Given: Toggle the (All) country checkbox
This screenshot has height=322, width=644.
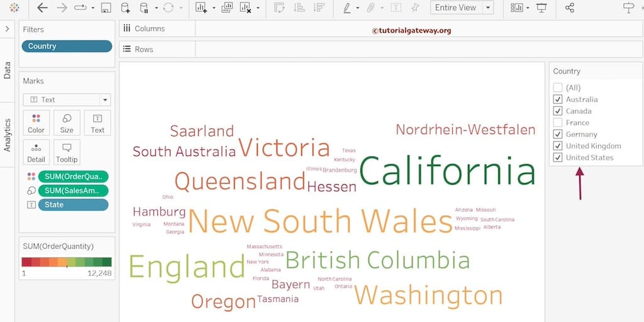Looking at the screenshot, I should coord(557,87).
